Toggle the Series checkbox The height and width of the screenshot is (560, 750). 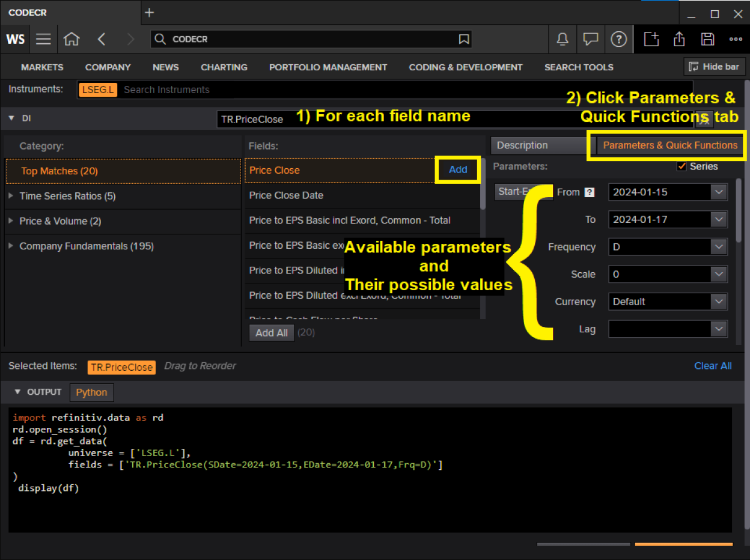681,166
